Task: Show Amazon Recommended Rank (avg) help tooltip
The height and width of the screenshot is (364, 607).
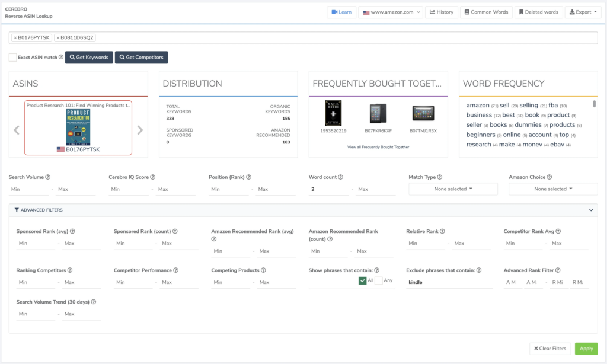Action: pyautogui.click(x=213, y=239)
